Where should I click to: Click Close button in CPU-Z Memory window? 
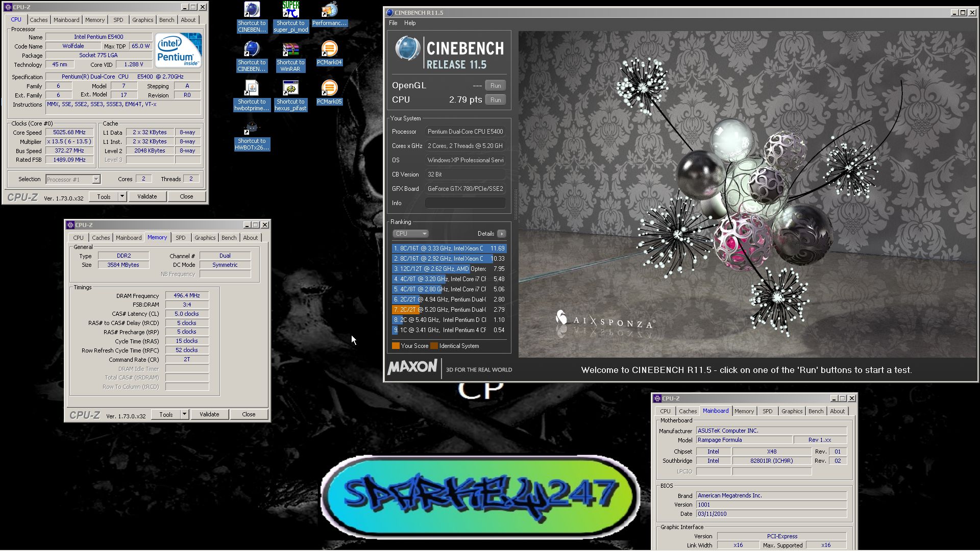coord(249,414)
